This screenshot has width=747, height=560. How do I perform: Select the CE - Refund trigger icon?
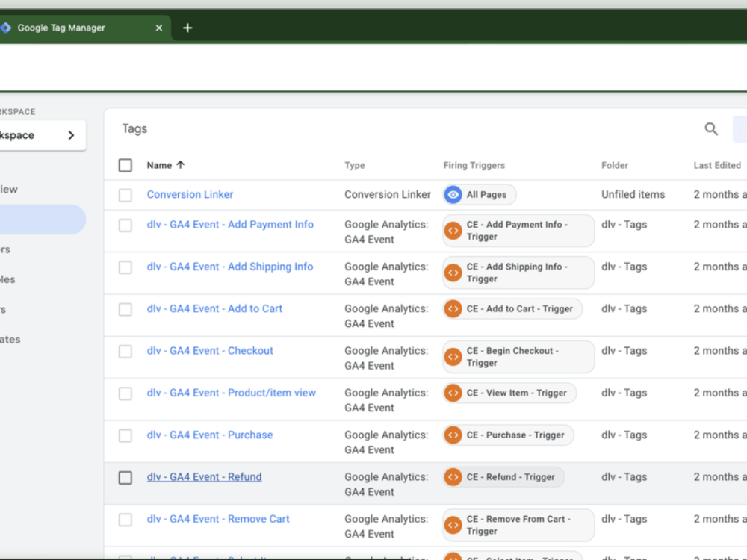pos(453,476)
